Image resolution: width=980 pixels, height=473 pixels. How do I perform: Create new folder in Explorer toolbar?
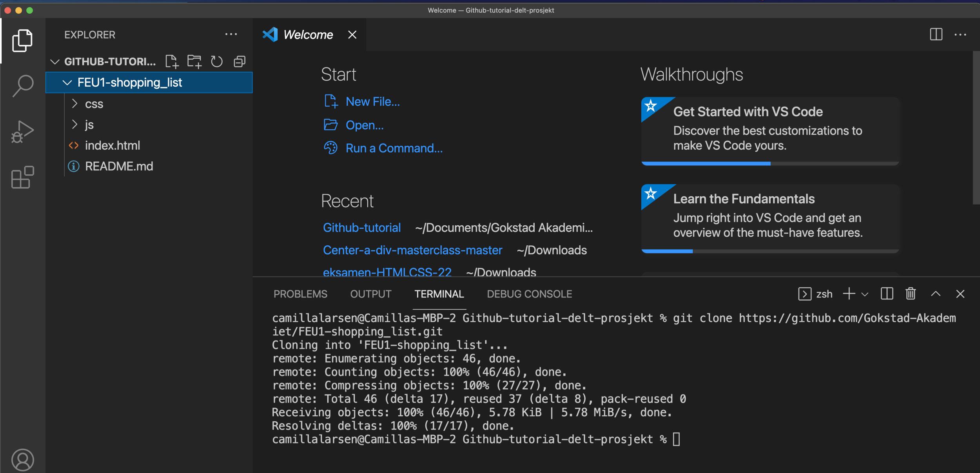[x=194, y=62]
